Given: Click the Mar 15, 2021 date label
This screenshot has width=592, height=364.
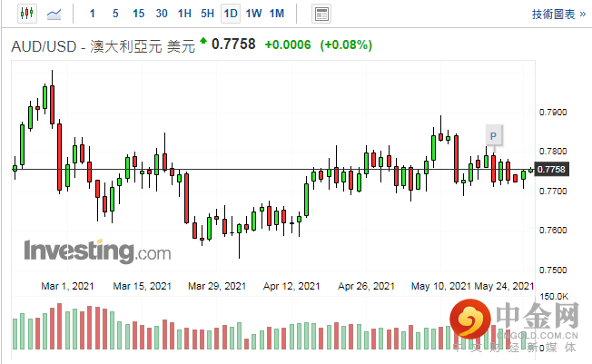Looking at the screenshot, I should pyautogui.click(x=143, y=286).
